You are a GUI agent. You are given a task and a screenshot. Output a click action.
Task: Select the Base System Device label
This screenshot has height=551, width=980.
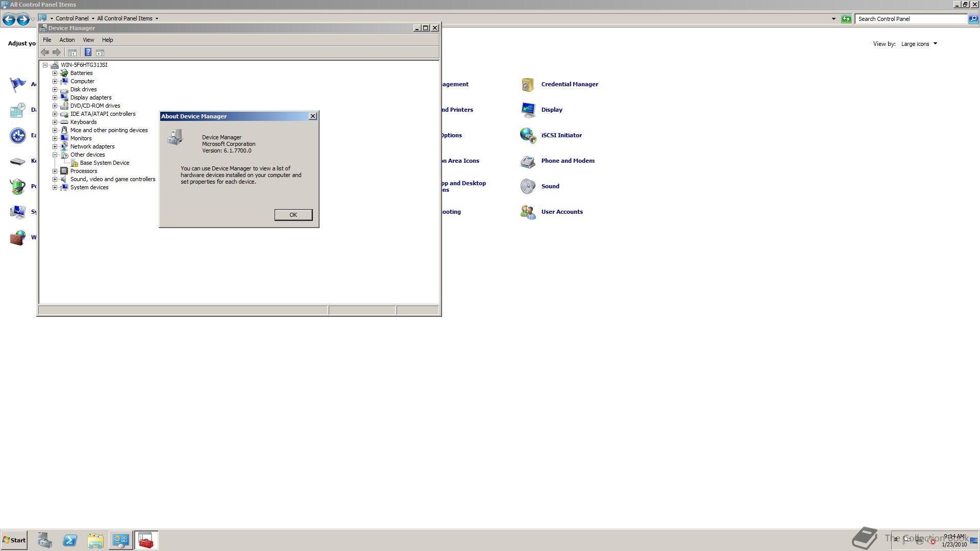click(x=105, y=163)
